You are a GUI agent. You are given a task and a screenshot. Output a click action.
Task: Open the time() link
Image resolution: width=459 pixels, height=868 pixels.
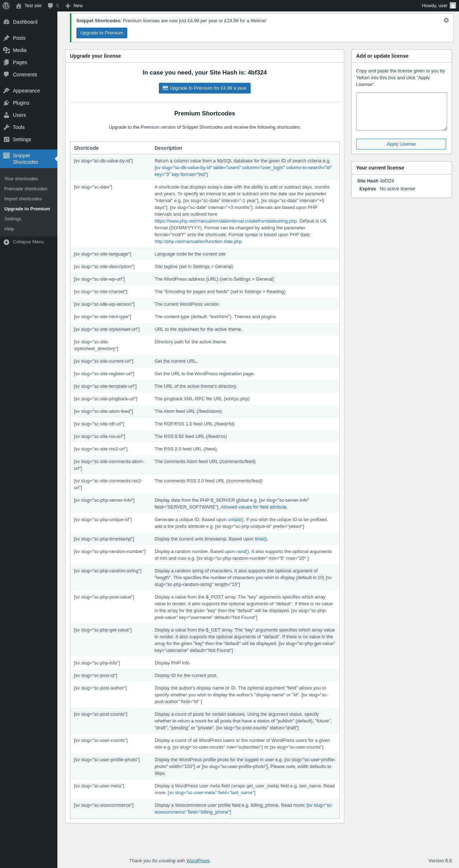[261, 539]
